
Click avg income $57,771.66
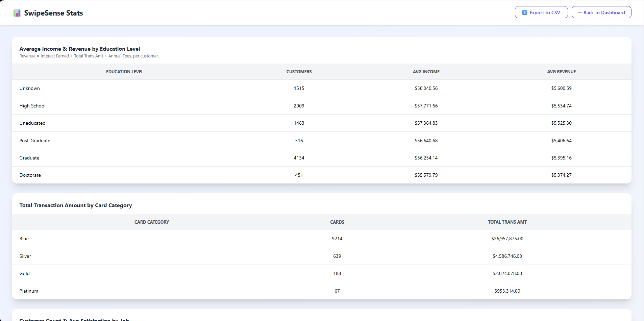point(426,106)
